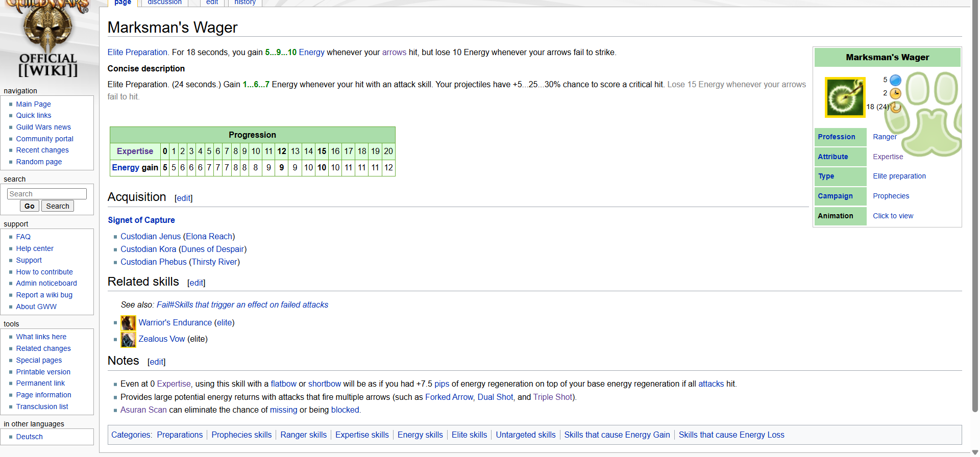The height and width of the screenshot is (457, 980).
Task: Click the Marksman's Wager skill icon
Action: click(x=845, y=97)
